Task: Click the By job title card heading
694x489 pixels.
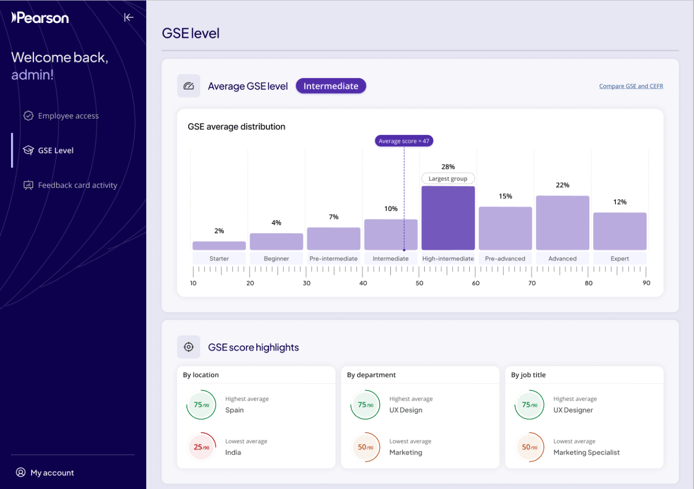Action: 528,375
